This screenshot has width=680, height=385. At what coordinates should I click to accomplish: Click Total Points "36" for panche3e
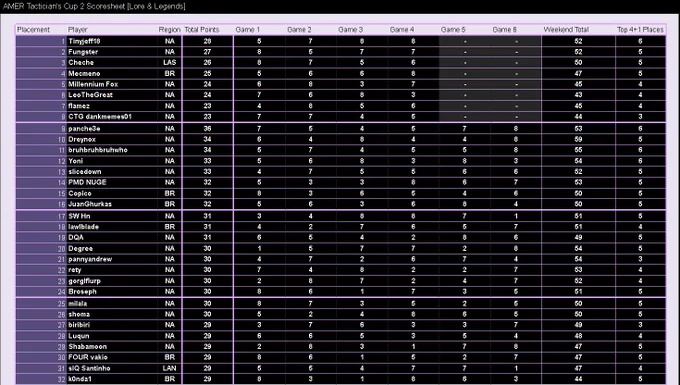coord(207,129)
